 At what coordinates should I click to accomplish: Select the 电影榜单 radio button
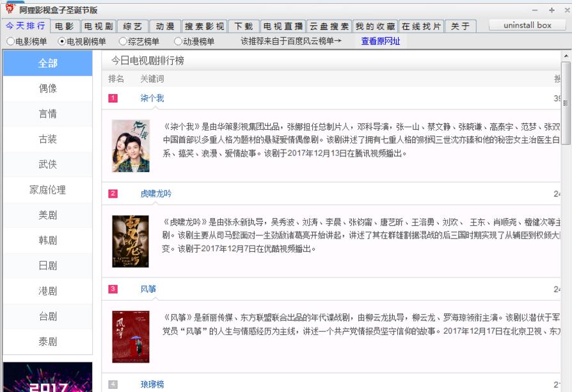point(10,41)
